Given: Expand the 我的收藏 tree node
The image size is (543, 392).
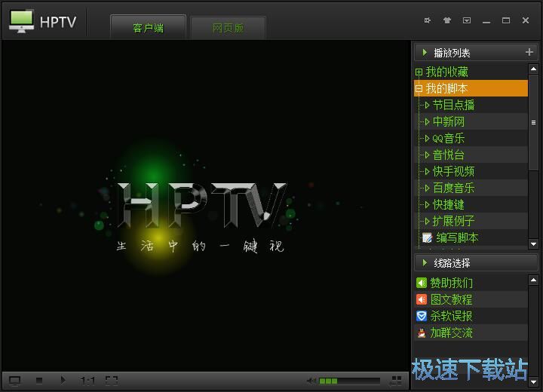Looking at the screenshot, I should (419, 72).
